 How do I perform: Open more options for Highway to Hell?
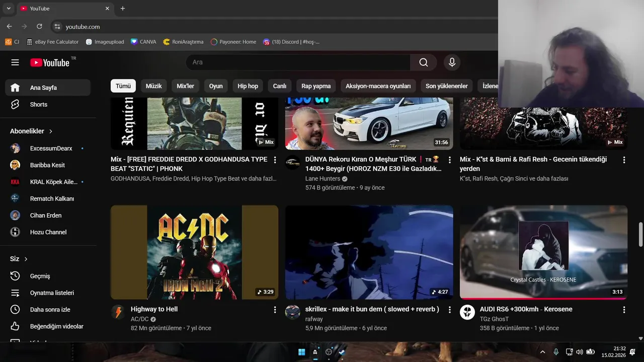275,310
